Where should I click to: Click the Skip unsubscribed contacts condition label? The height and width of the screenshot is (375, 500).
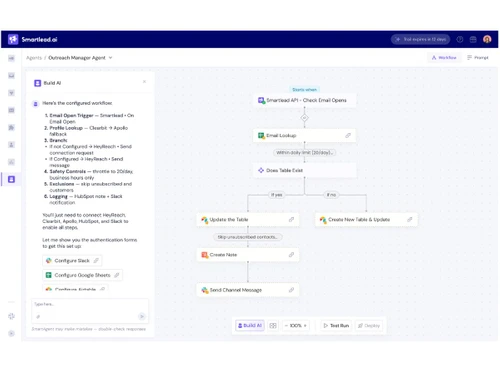pos(248,237)
